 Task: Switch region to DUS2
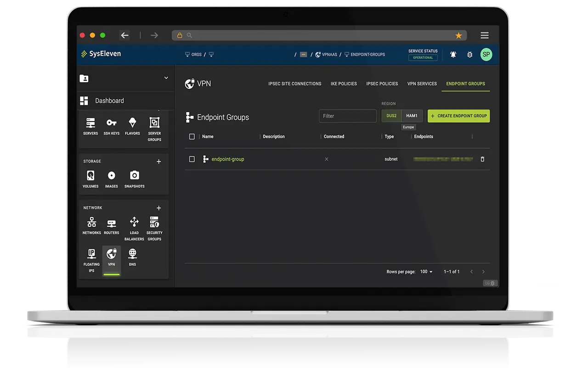click(391, 116)
